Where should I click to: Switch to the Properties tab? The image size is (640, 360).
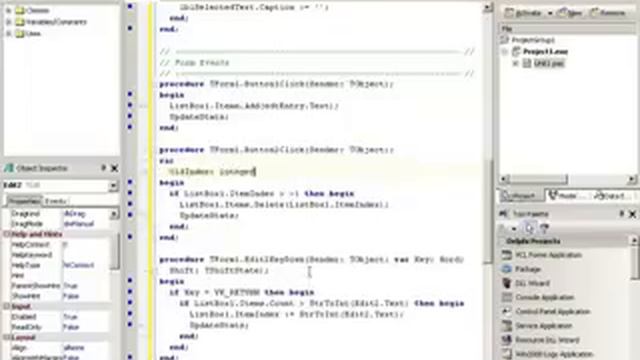click(24, 201)
